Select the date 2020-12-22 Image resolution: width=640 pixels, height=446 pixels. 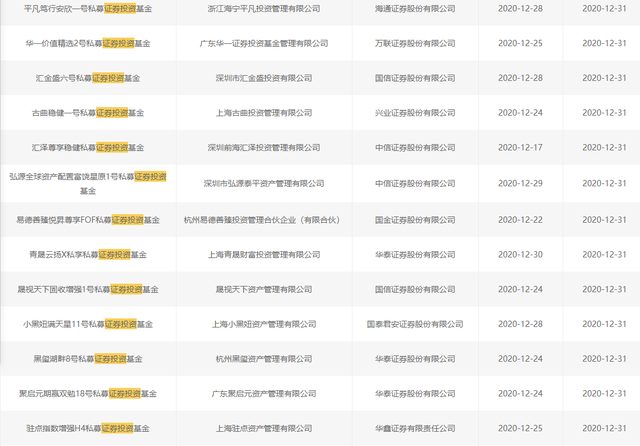coord(520,220)
